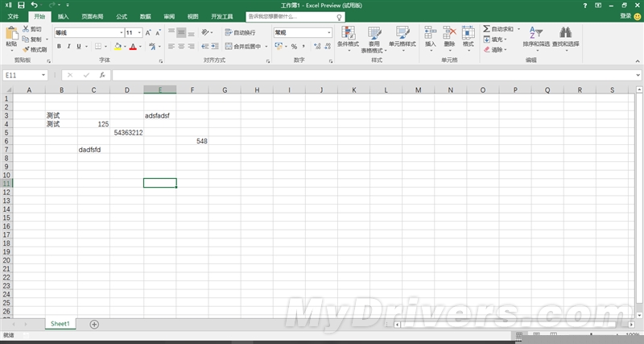Click the Format cells (格式) icon

[469, 32]
